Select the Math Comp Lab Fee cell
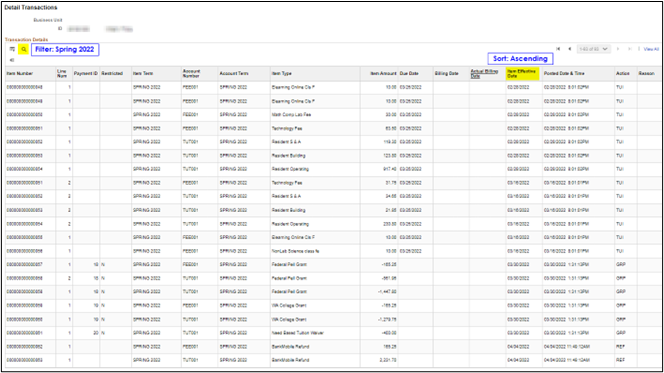Viewport: 664px width, 373px height. (x=291, y=115)
